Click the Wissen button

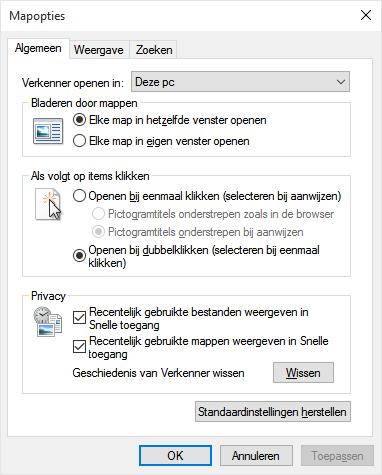coord(303,373)
